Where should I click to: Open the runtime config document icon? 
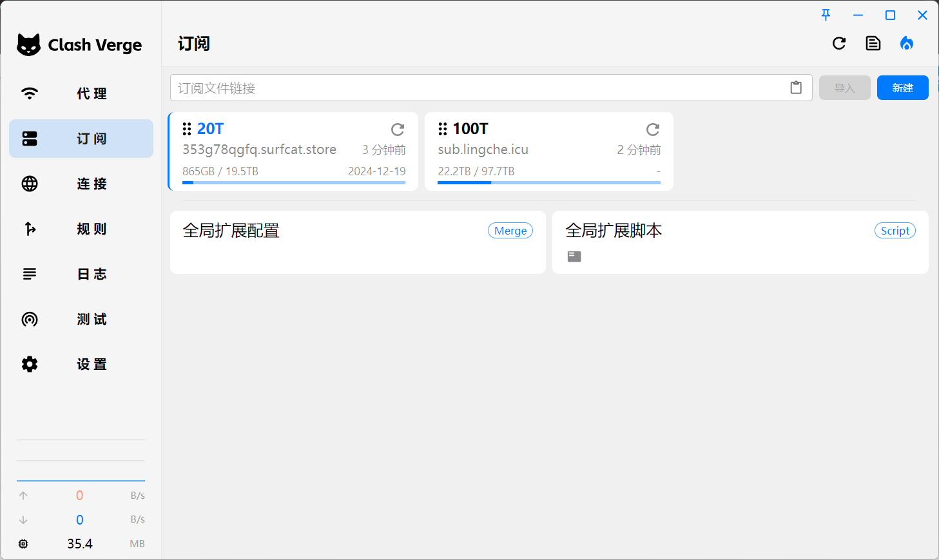873,43
